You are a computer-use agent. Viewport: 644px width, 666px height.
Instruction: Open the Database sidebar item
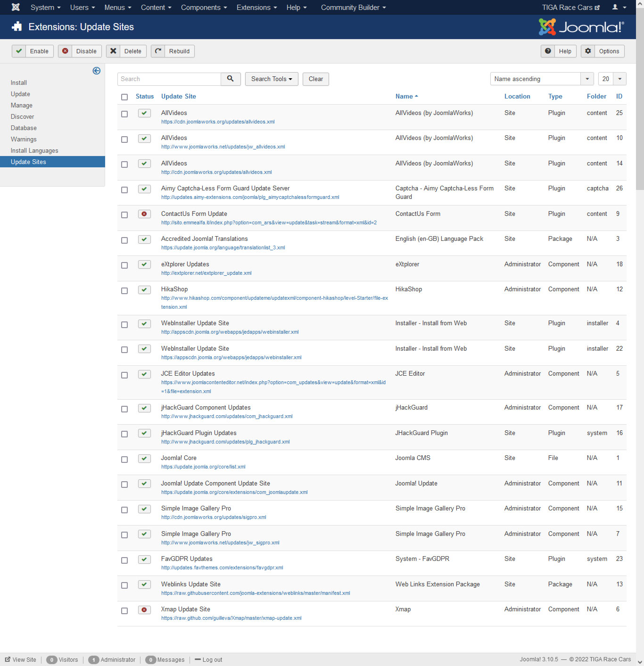coord(24,128)
